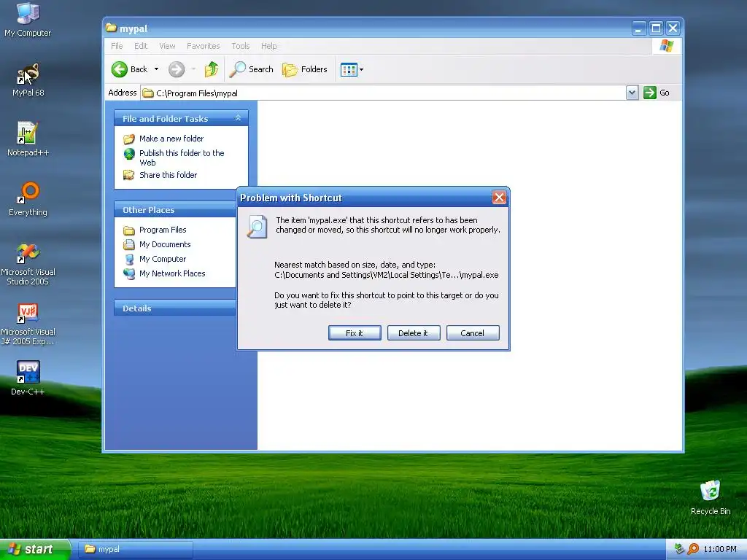Launch Dev-C++ desktop shortcut
This screenshot has width=747, height=560.
[x=28, y=378]
